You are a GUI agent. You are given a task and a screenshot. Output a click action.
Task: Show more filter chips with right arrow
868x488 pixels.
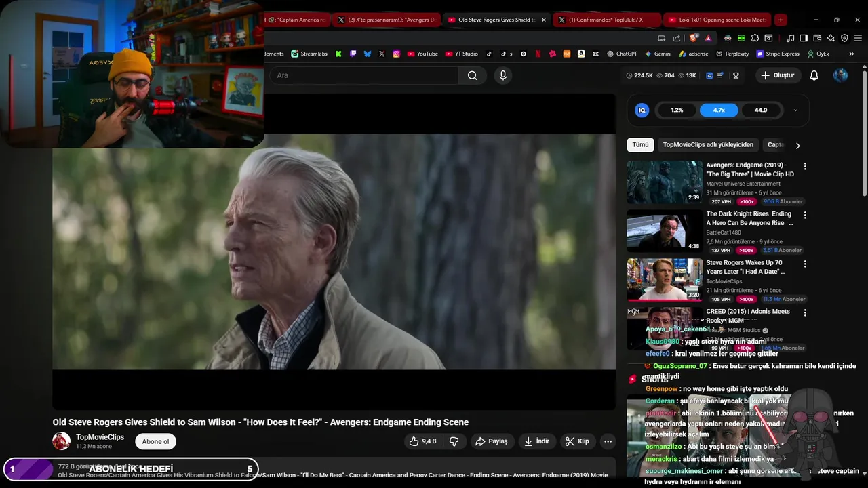797,145
